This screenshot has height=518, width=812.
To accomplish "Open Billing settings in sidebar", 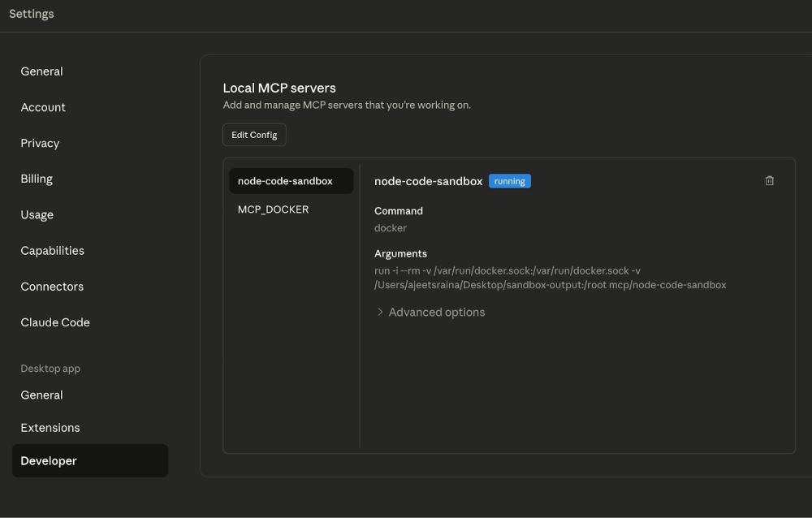I will click(37, 179).
